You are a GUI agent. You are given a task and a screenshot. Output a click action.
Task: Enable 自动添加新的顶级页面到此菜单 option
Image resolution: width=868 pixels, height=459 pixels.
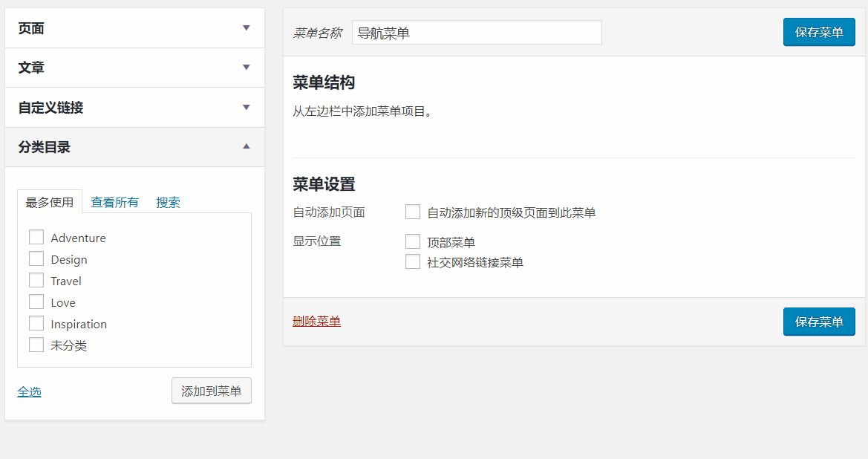click(x=413, y=212)
